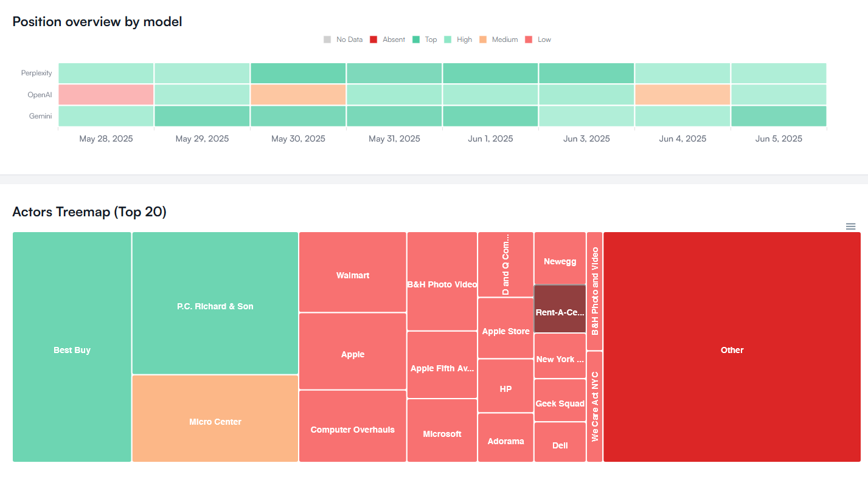868x477 pixels.
Task: Select the Perplexity cell for May 28, 2025
Action: pos(106,73)
